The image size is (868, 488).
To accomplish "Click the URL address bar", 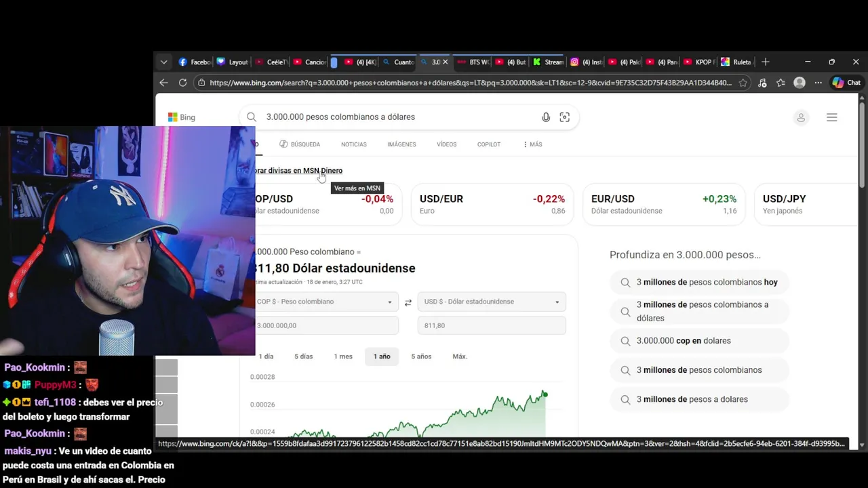I will click(x=470, y=83).
